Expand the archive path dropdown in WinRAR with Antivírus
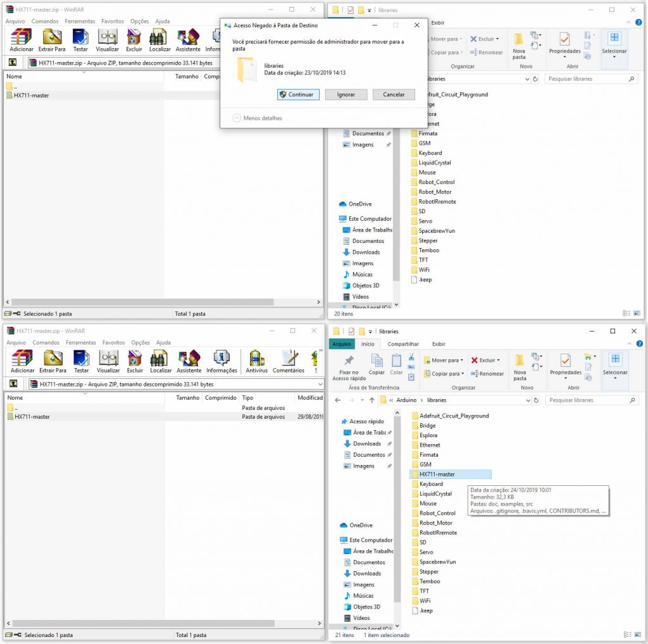Viewport: 648px width, 644px height. [320, 384]
